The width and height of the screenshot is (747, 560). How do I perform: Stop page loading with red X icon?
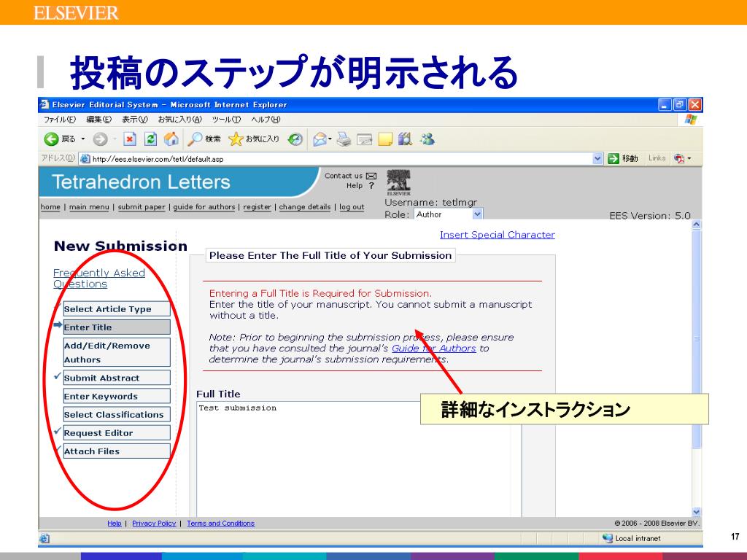(x=130, y=139)
